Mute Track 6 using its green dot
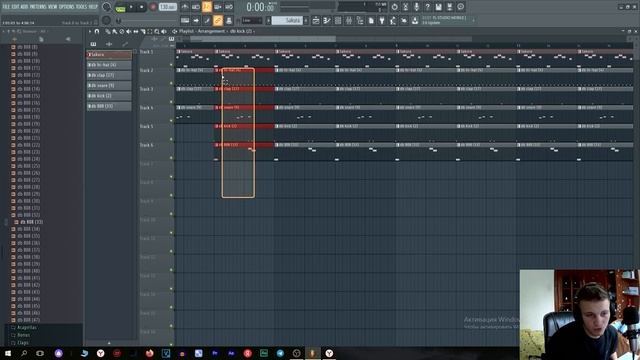Image resolution: width=640 pixels, height=360 pixels. click(x=171, y=158)
